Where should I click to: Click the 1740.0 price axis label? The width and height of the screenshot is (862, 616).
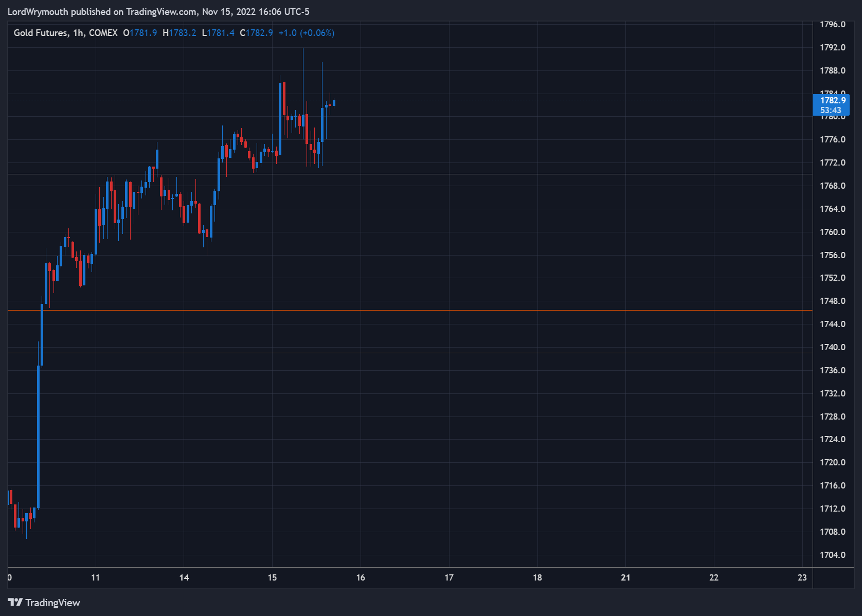point(832,347)
